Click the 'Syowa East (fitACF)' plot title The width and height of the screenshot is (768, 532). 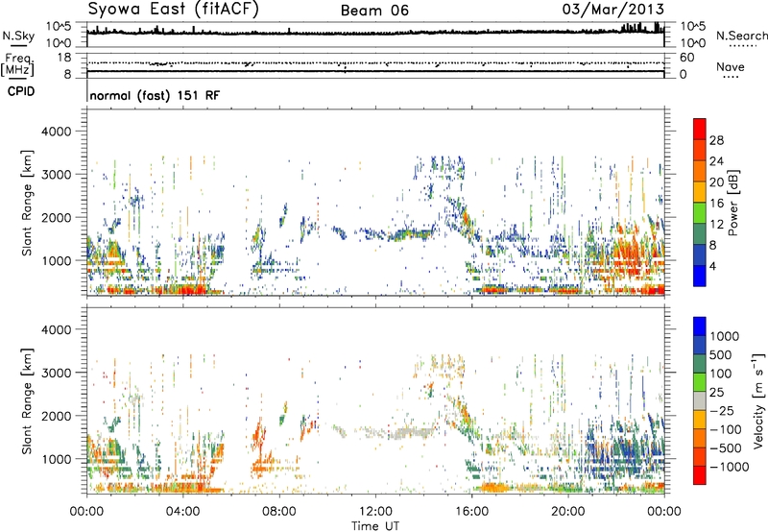pos(173,10)
